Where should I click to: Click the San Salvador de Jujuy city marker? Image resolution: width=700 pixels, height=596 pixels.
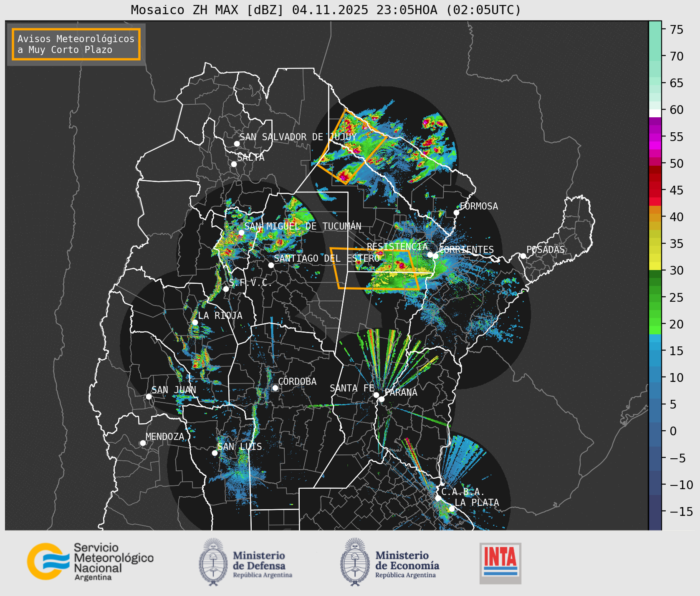(237, 144)
